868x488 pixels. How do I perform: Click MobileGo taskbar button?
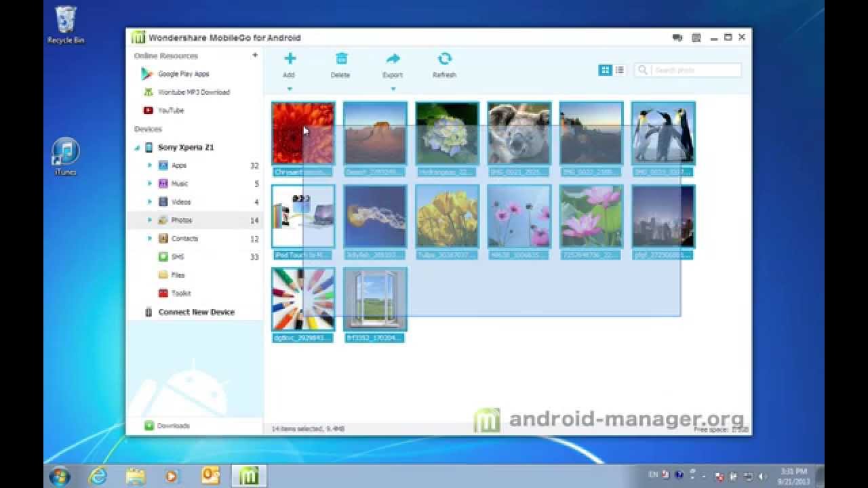(249, 476)
